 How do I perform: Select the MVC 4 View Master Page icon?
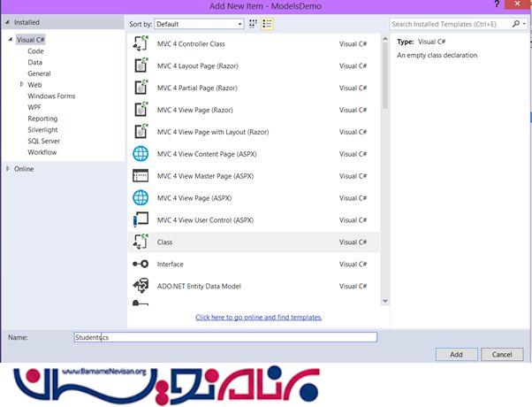coord(141,175)
